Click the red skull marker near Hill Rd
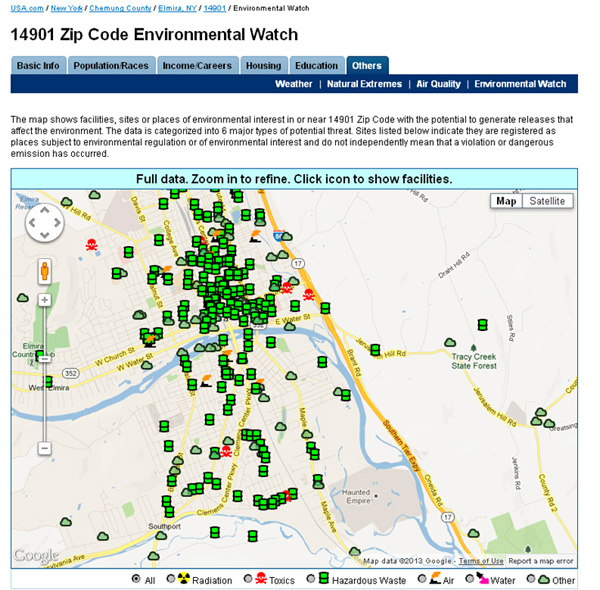This screenshot has width=600, height=590. click(x=92, y=244)
